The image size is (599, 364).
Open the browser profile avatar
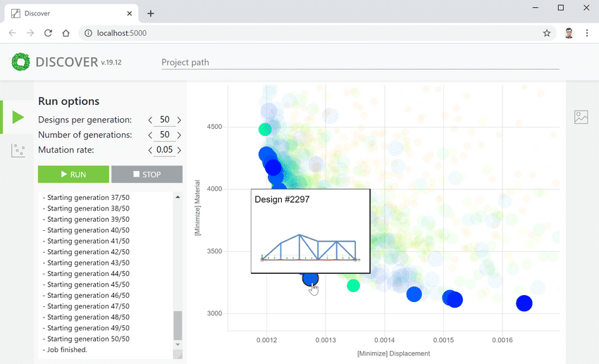click(569, 33)
